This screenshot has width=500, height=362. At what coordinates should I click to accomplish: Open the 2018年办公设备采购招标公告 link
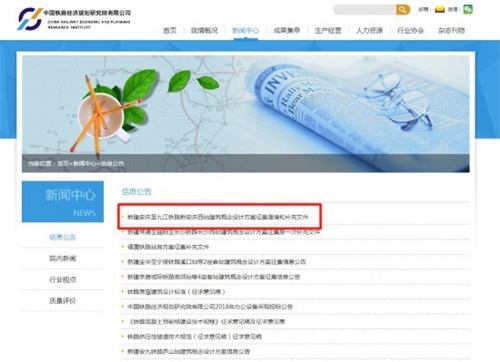pos(210,307)
